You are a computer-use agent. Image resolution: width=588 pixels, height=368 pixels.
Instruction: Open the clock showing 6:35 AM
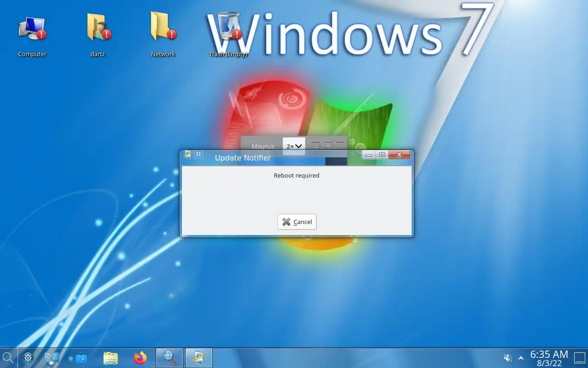click(x=549, y=358)
